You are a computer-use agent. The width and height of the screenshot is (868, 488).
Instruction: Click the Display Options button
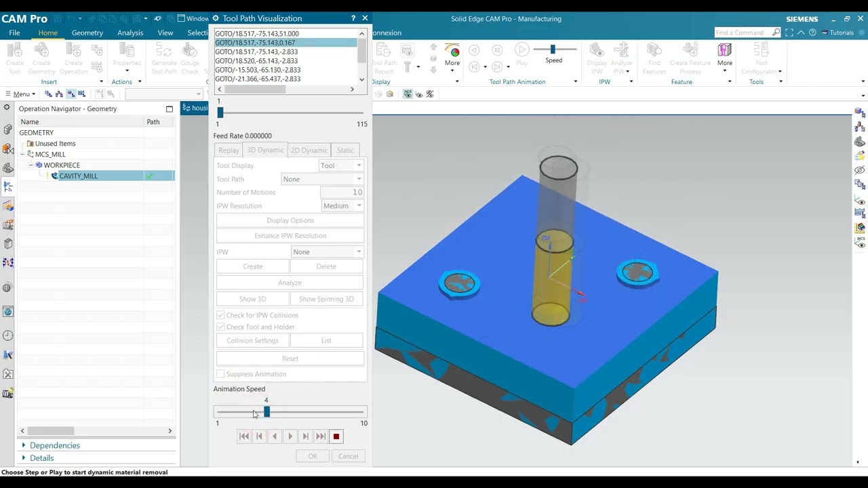[290, 220]
